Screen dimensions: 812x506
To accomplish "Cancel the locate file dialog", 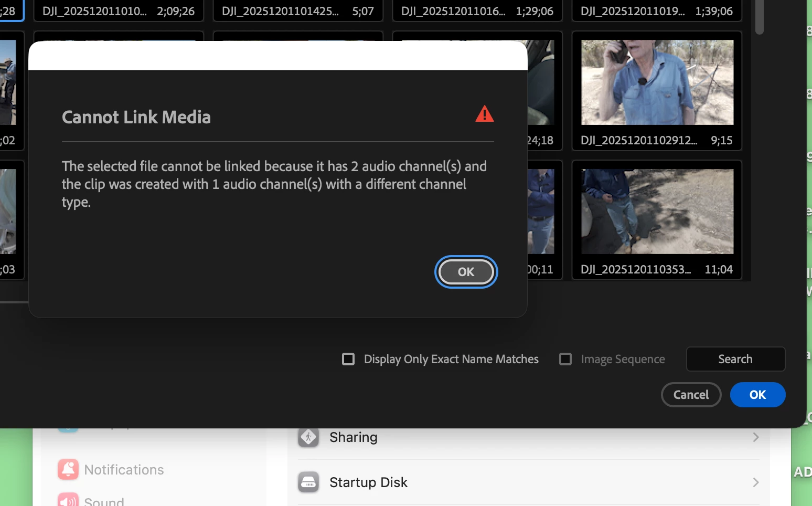I will coord(691,395).
